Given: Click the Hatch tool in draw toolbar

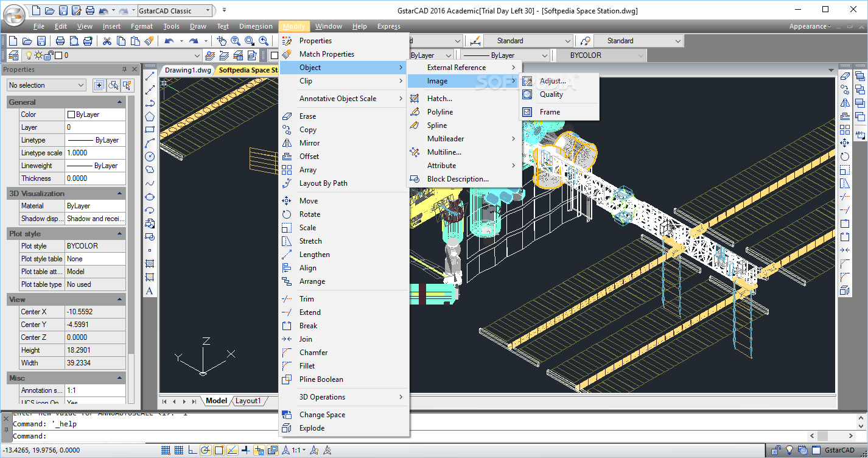Looking at the screenshot, I should click(x=150, y=264).
